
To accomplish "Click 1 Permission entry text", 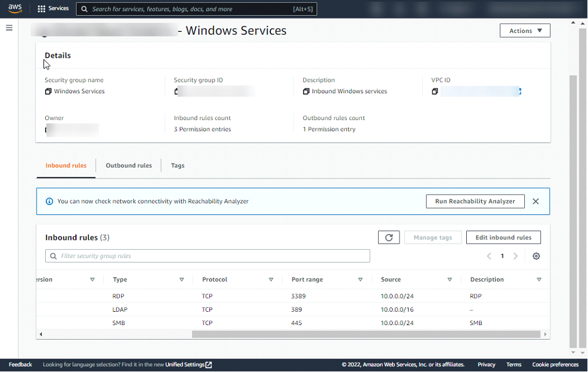I will coord(329,129).
